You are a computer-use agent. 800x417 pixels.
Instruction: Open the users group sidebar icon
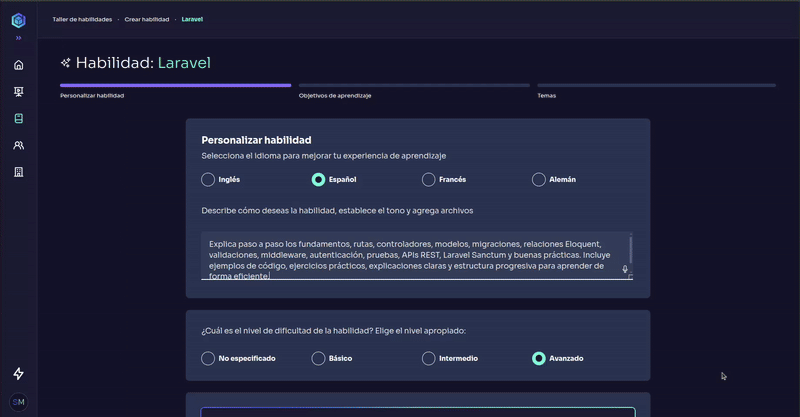click(x=18, y=145)
